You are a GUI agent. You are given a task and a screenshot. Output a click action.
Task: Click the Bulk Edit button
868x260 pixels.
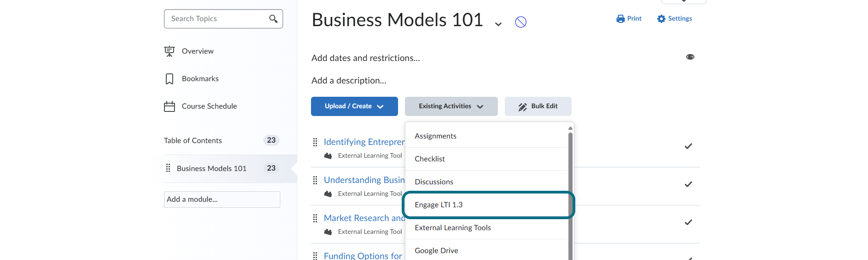[x=538, y=106]
